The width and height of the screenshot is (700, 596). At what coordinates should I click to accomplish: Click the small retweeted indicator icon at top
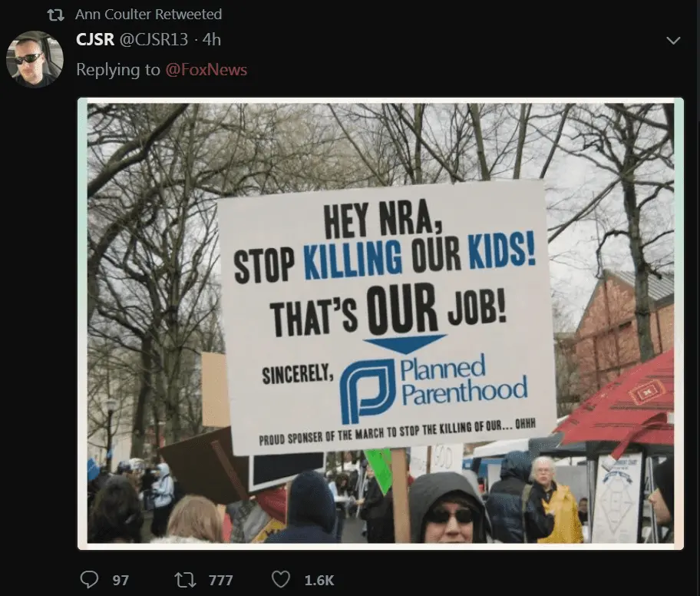click(55, 15)
